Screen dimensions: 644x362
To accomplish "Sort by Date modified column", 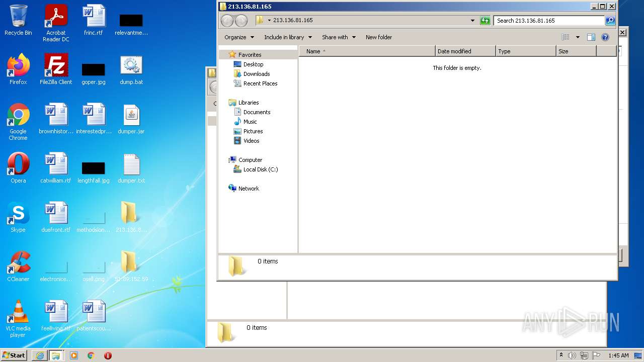I will point(465,51).
